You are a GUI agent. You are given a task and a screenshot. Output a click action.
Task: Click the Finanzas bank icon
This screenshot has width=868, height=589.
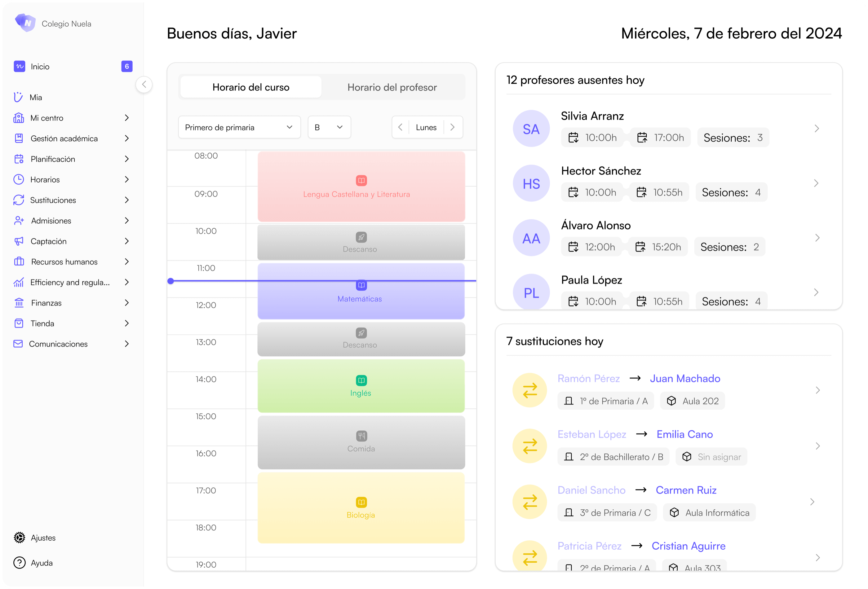[x=19, y=303]
